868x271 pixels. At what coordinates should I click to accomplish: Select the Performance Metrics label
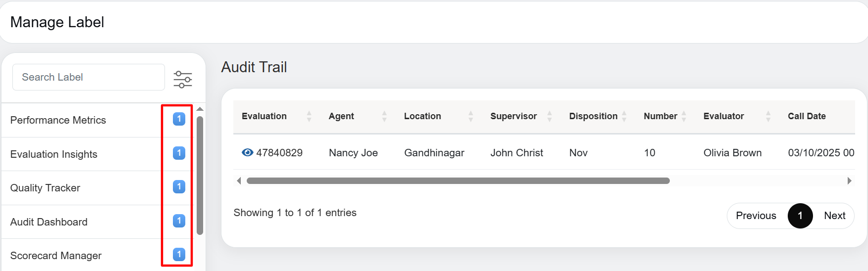[58, 120]
